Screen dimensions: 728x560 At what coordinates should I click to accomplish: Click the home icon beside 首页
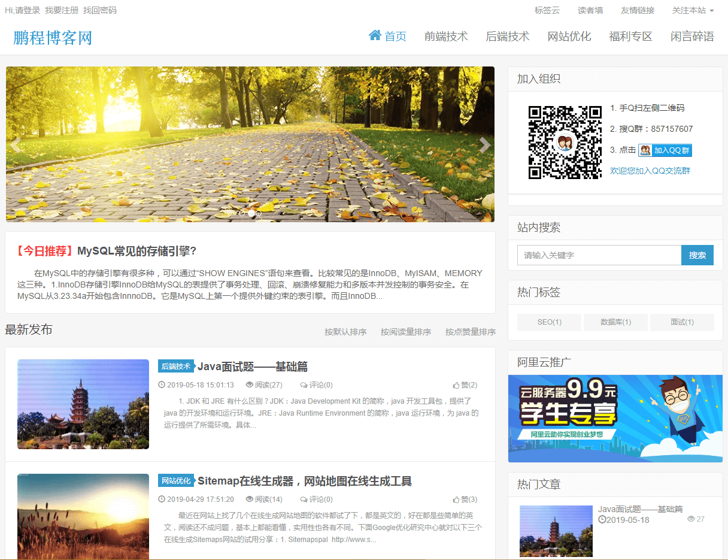click(375, 35)
